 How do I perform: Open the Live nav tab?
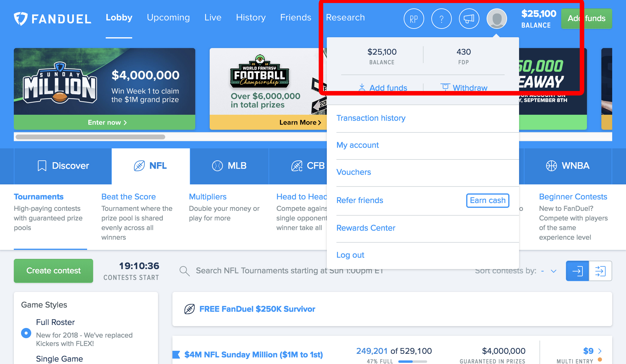213,17
